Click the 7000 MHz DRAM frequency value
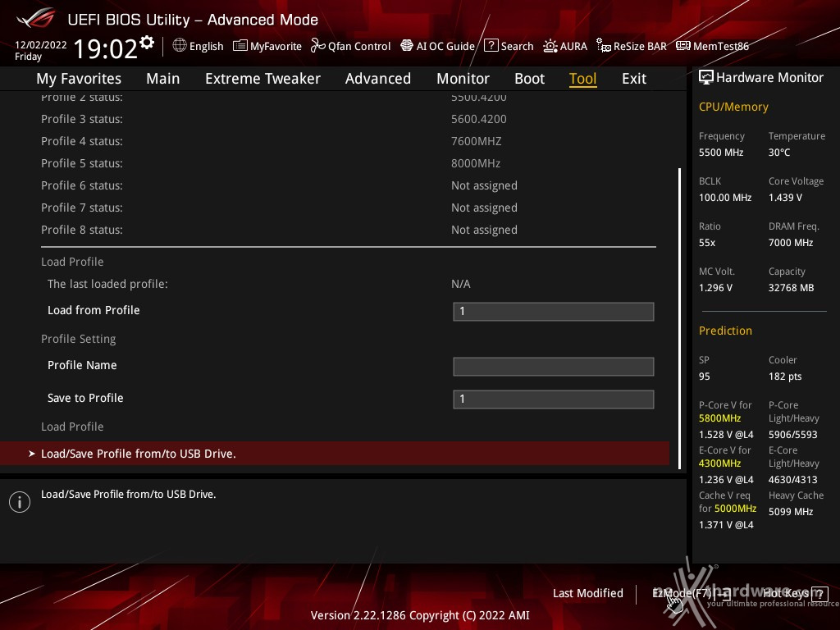 pos(791,243)
